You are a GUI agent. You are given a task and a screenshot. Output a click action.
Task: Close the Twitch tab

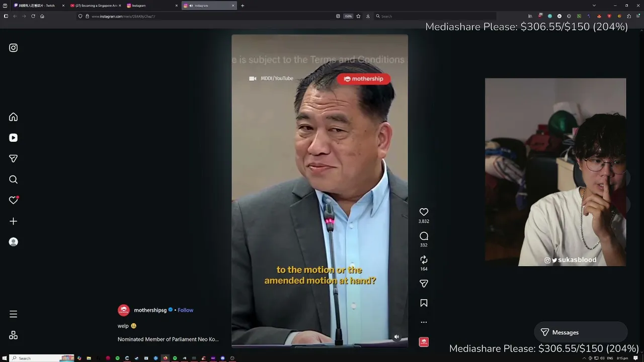pos(63,6)
